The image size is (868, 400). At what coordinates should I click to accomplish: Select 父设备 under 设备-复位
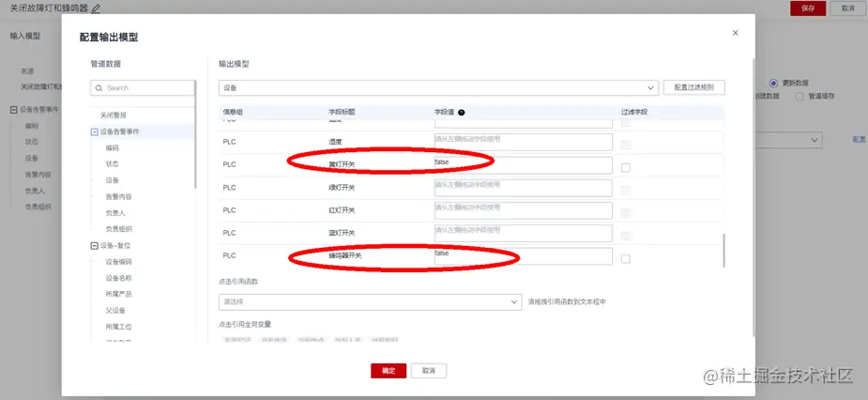tap(115, 310)
